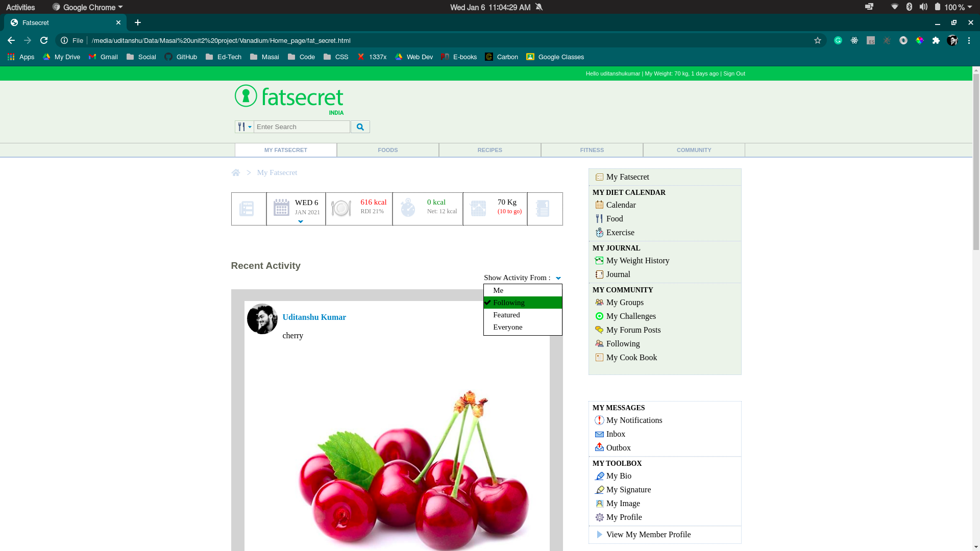The width and height of the screenshot is (980, 551).
Task: Open the food diary plate icon
Action: point(341,208)
